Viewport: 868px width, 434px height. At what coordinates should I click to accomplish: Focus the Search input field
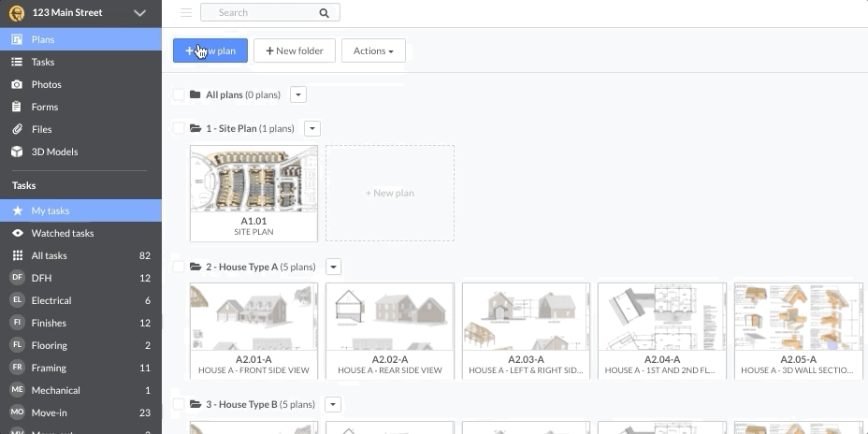point(270,13)
